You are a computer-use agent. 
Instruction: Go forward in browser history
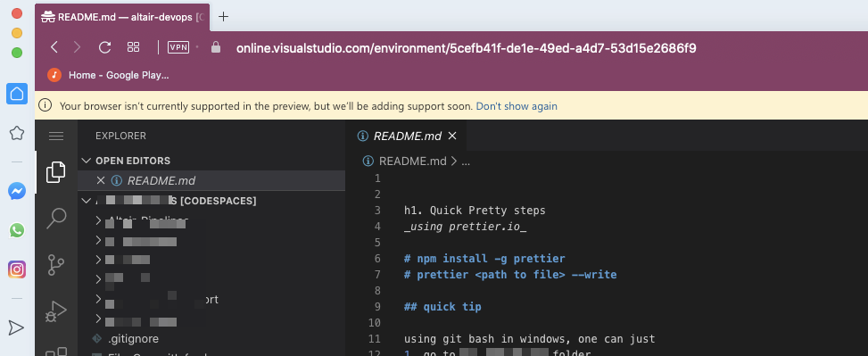pyautogui.click(x=77, y=47)
